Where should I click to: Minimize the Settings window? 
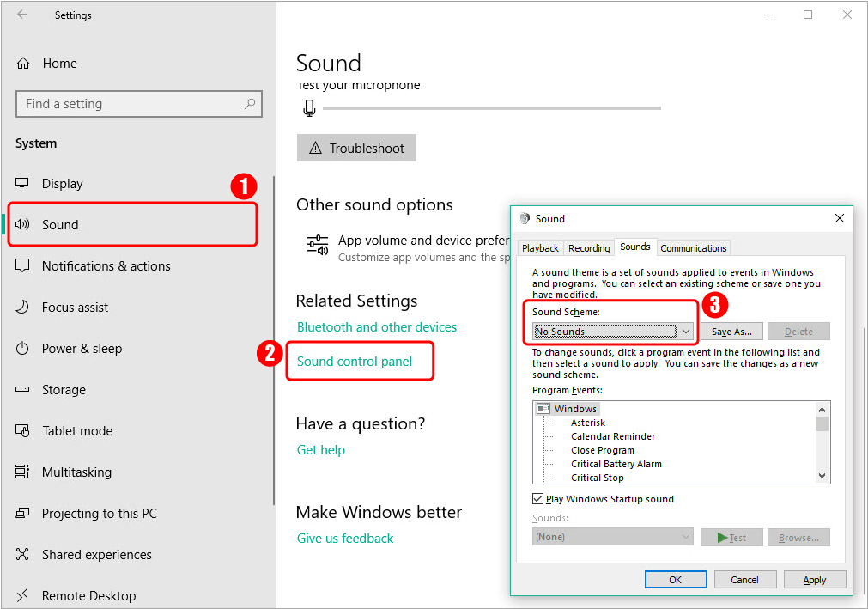pyautogui.click(x=768, y=15)
